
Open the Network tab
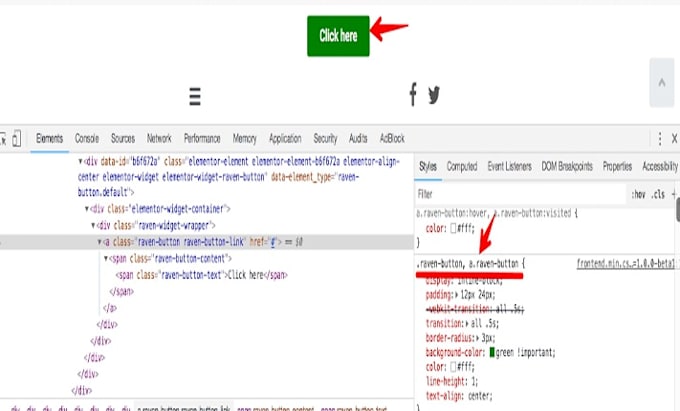click(159, 139)
